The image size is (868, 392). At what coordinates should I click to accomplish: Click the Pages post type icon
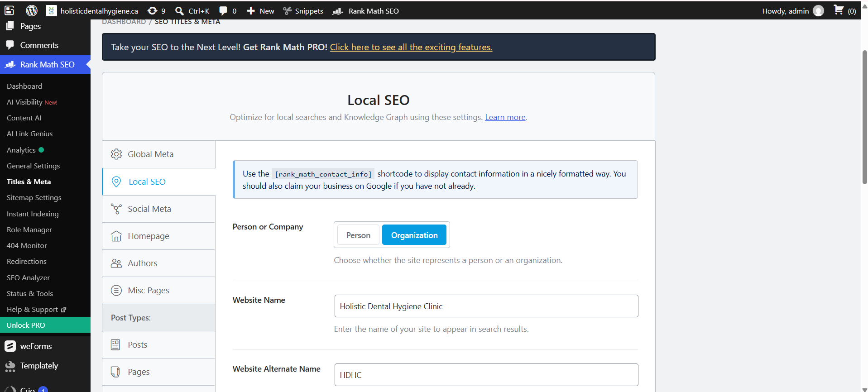[x=115, y=372]
